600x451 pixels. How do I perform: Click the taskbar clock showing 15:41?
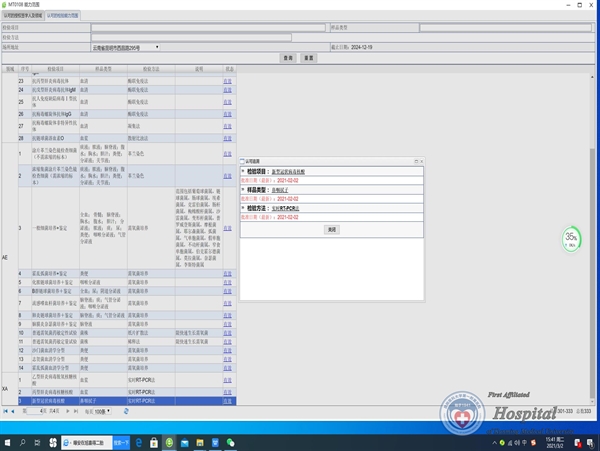pos(554,443)
